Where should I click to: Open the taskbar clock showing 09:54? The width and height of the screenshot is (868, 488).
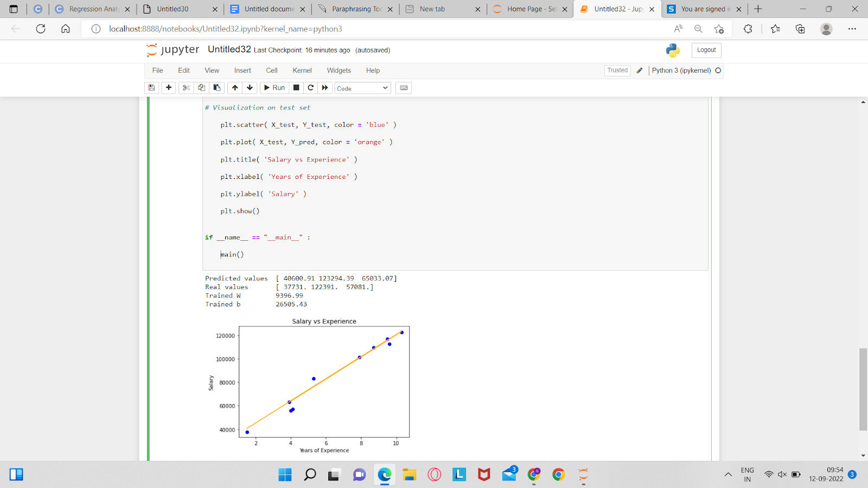point(826,474)
